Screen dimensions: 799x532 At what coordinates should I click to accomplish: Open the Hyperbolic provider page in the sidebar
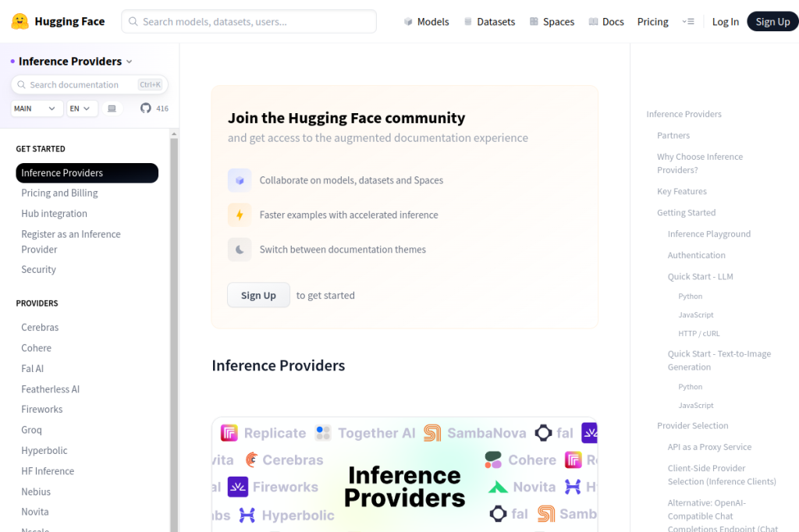pyautogui.click(x=44, y=450)
